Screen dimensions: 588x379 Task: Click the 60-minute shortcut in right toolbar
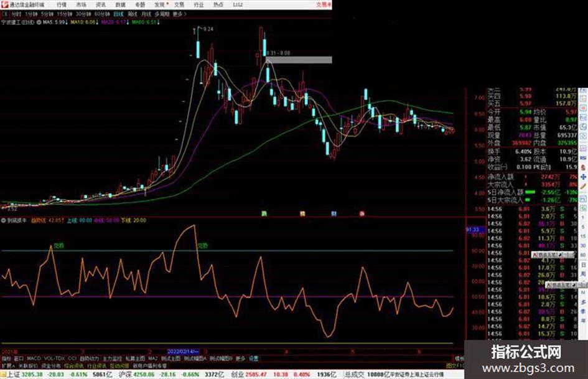click(583, 255)
